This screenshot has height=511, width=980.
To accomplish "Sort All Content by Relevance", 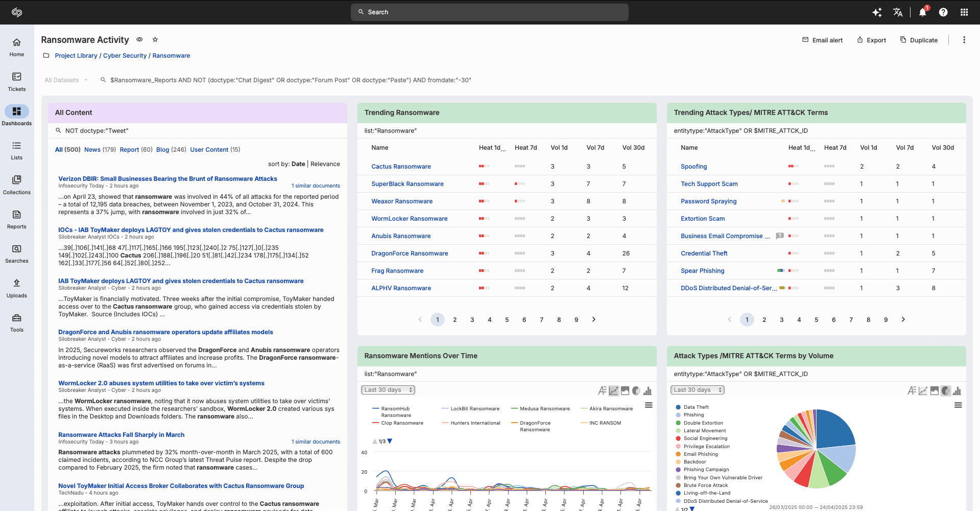I will pos(325,164).
